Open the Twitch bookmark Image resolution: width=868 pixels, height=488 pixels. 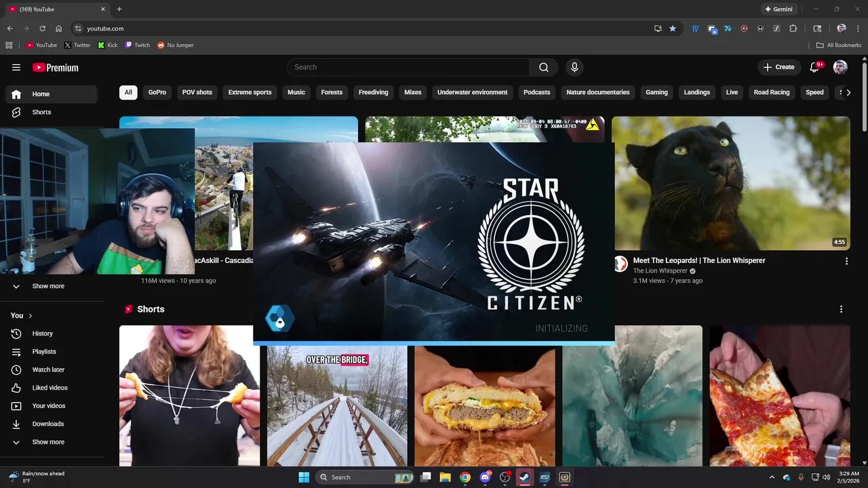pyautogui.click(x=138, y=45)
